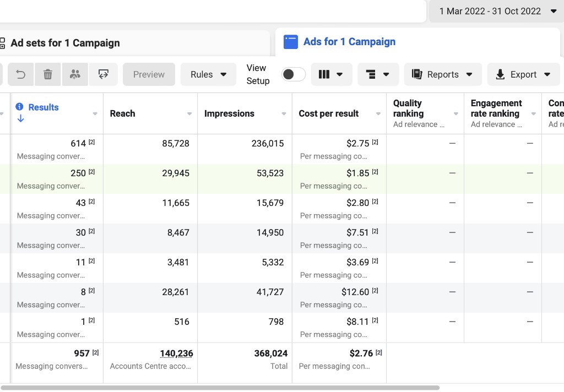Image resolution: width=564 pixels, height=392 pixels.
Task: Click the [2] footnote next to $8.11
Action: pos(375,320)
